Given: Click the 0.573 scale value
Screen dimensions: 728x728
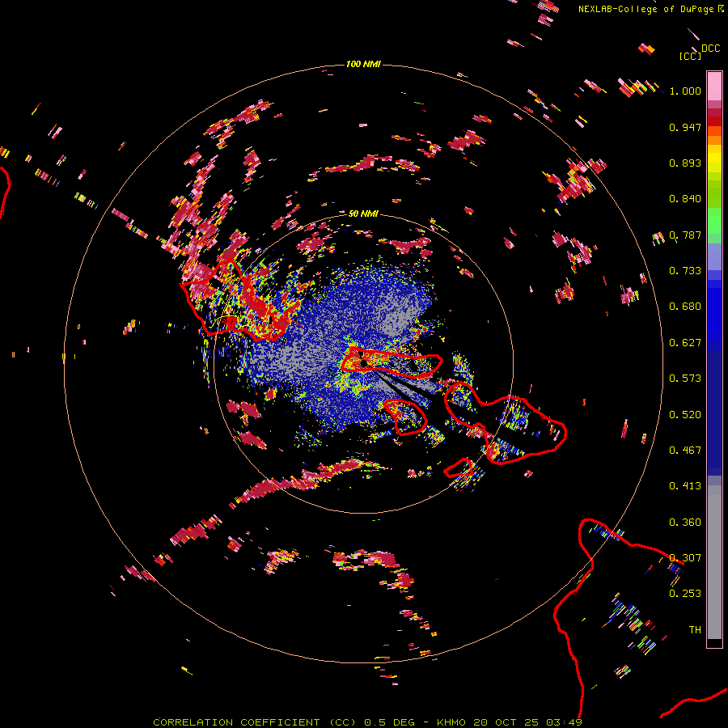Looking at the screenshot, I should coord(685,379).
